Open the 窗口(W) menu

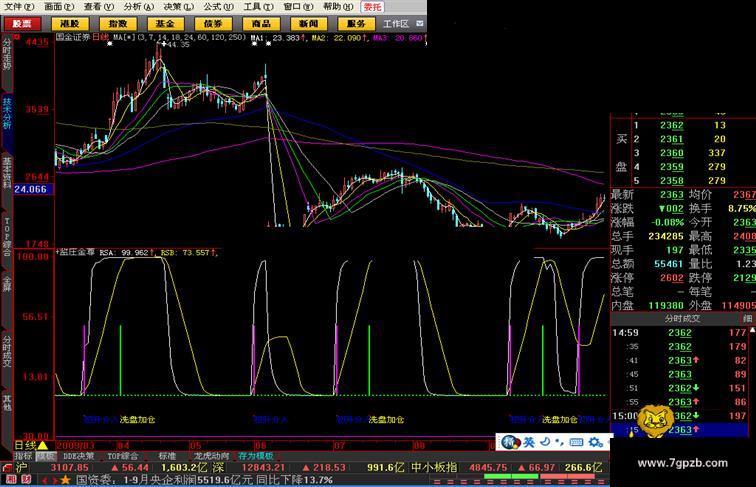pyautogui.click(x=298, y=7)
